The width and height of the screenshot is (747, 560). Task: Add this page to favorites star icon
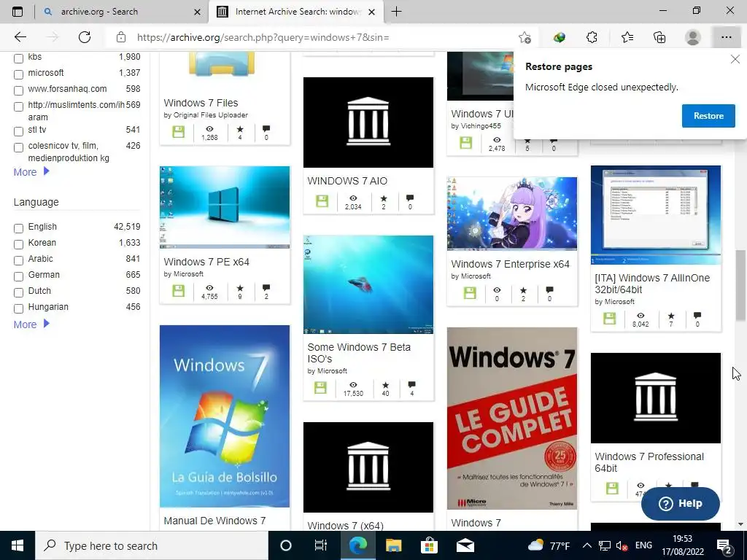coord(525,37)
